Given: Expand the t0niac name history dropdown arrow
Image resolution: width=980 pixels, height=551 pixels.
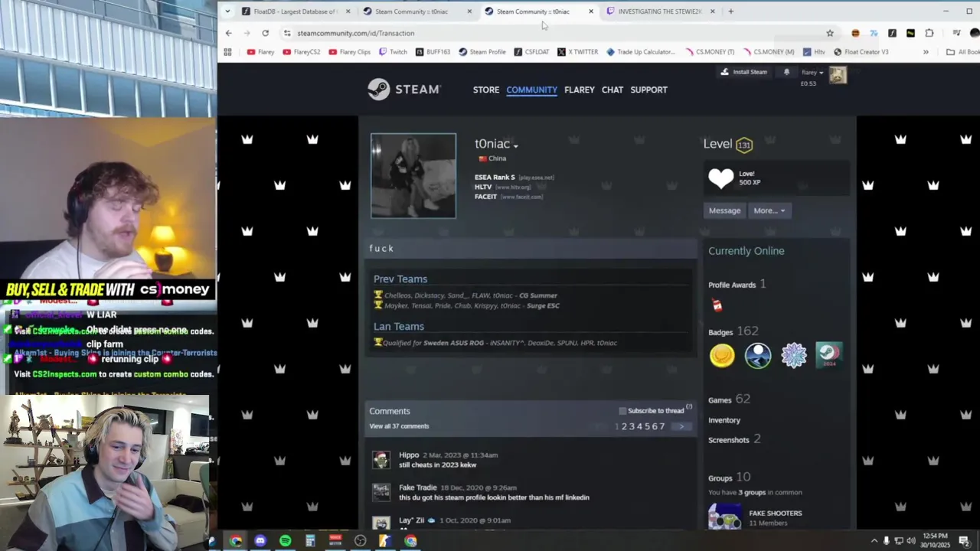Looking at the screenshot, I should 515,145.
